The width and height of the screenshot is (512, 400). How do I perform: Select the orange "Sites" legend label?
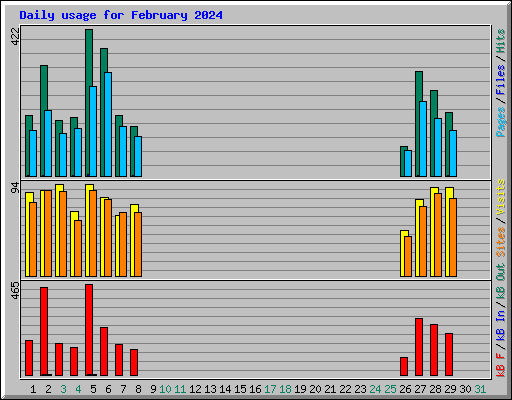click(500, 242)
